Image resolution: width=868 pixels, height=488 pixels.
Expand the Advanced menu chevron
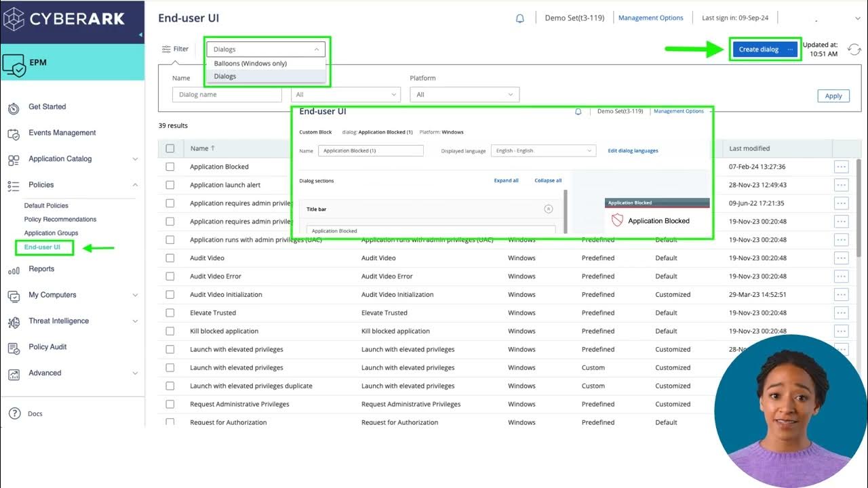(x=135, y=373)
